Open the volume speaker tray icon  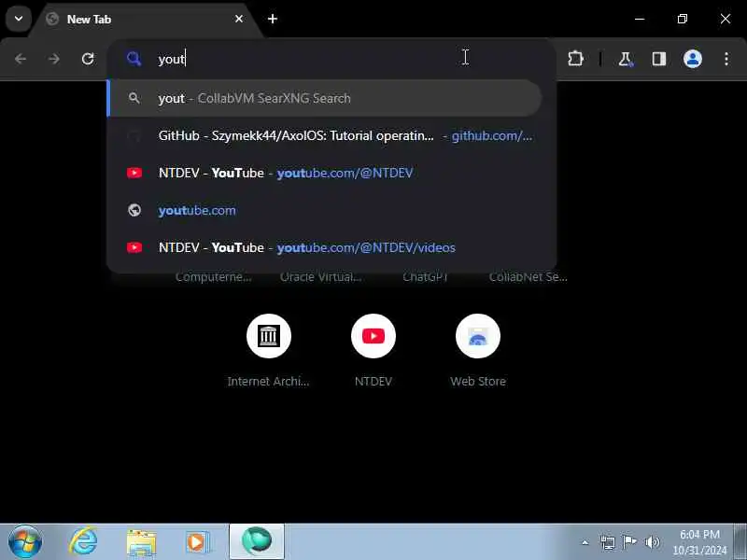coord(652,542)
